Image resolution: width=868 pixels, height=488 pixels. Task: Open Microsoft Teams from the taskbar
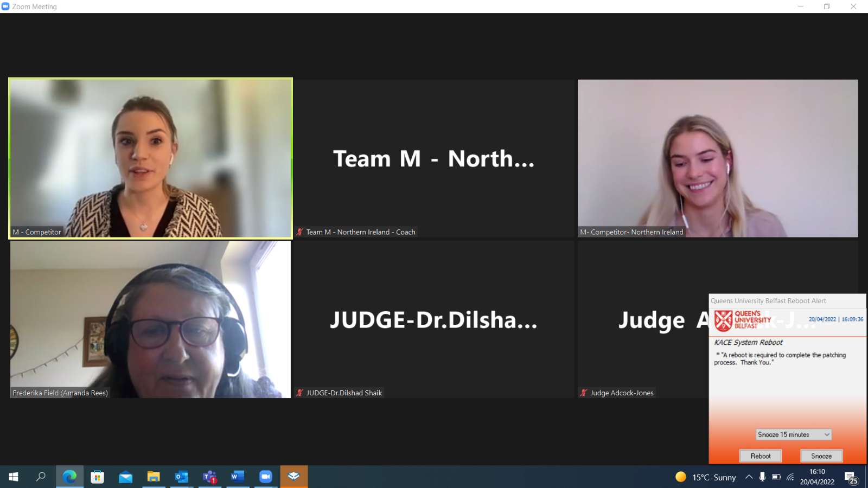[209, 477]
